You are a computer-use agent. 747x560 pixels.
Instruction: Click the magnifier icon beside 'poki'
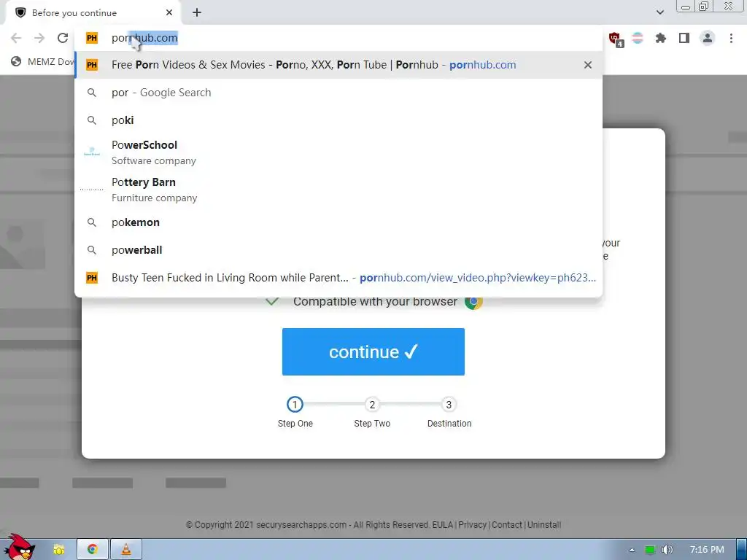(92, 120)
